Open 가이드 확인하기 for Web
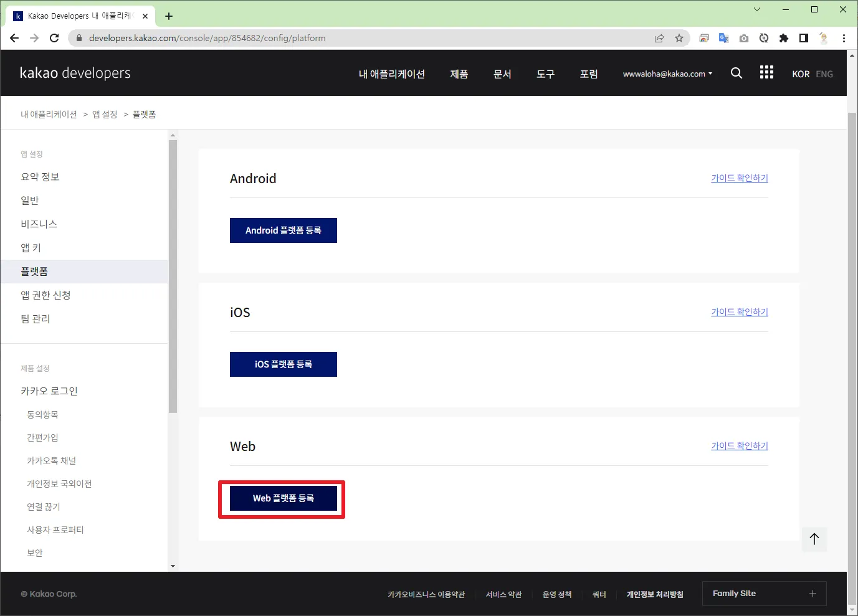This screenshot has height=616, width=858. click(x=740, y=446)
